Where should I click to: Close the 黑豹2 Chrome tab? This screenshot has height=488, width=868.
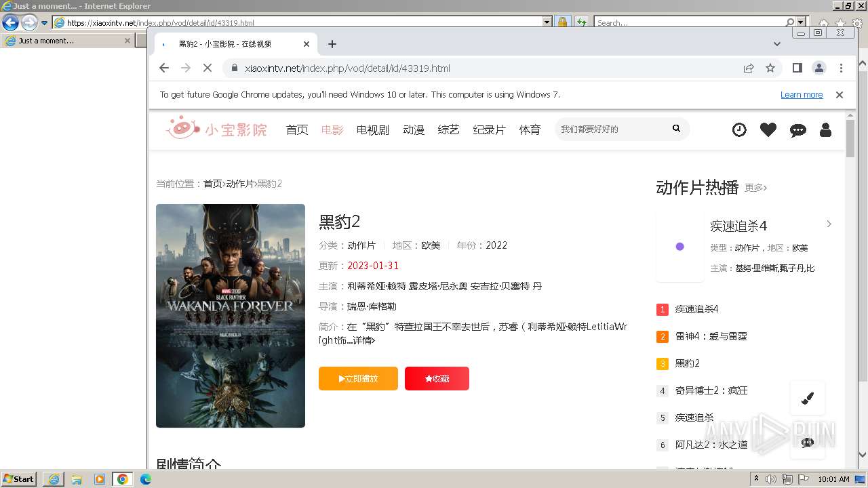point(306,44)
